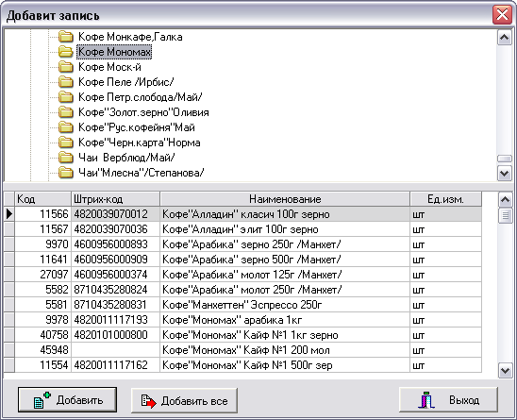Screen dimensions: 517x420
Task: Select the Кофе"Золот.зерно"Оливия folder entry
Action: click(143, 112)
